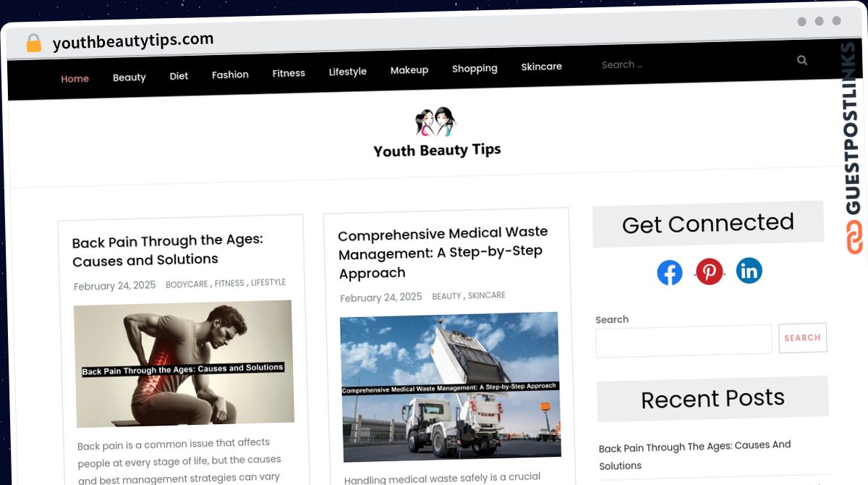Open the Beauty menu item
Viewport: 868px width, 485px height.
pos(129,77)
